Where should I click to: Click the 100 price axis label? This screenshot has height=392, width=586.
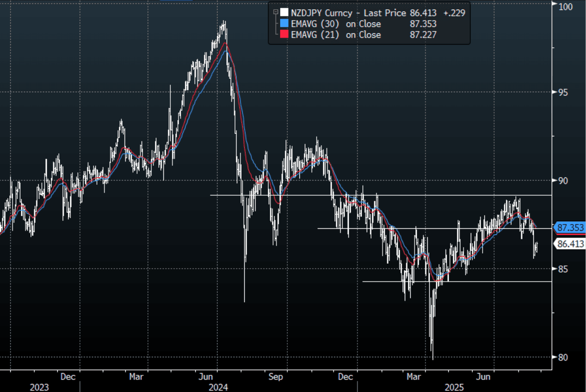[x=565, y=7]
